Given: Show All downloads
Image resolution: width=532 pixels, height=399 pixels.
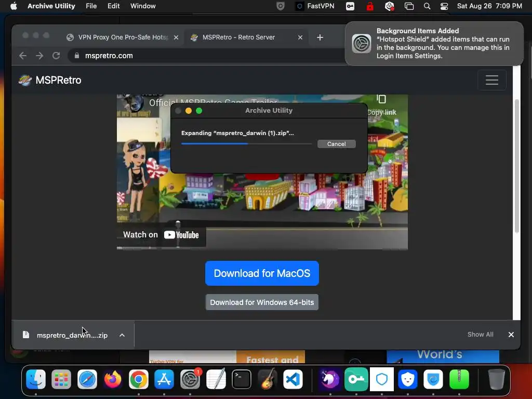Looking at the screenshot, I should [x=480, y=335].
